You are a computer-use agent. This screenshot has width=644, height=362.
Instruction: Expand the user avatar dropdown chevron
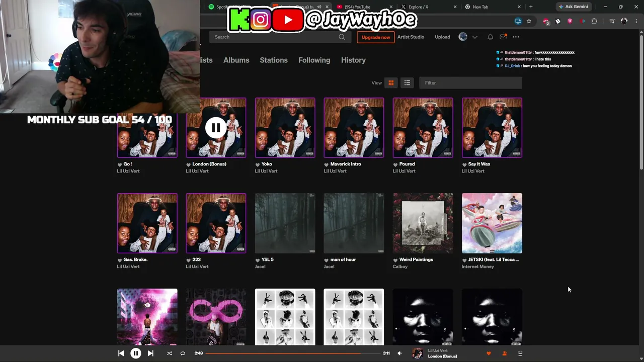coord(474,37)
